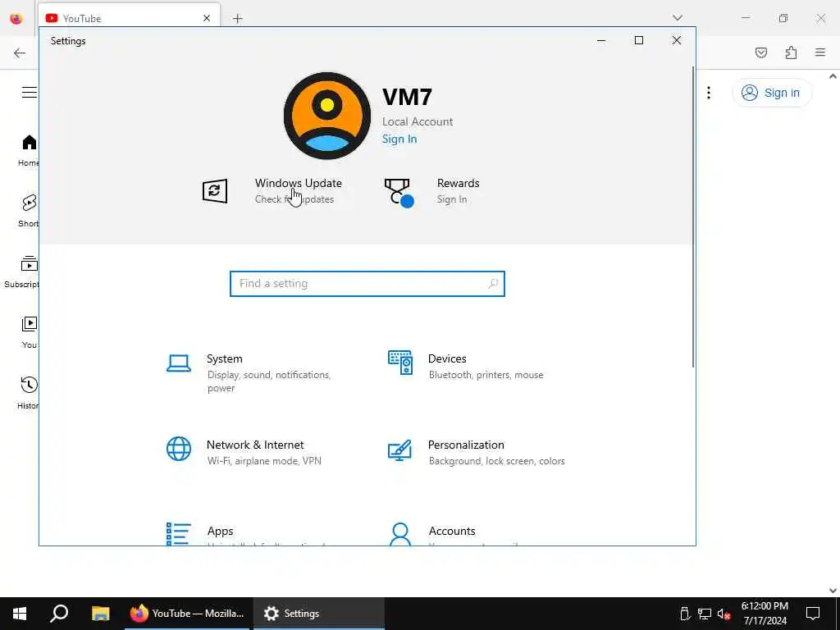The image size is (840, 630).
Task: Open System settings category label
Action: click(225, 359)
